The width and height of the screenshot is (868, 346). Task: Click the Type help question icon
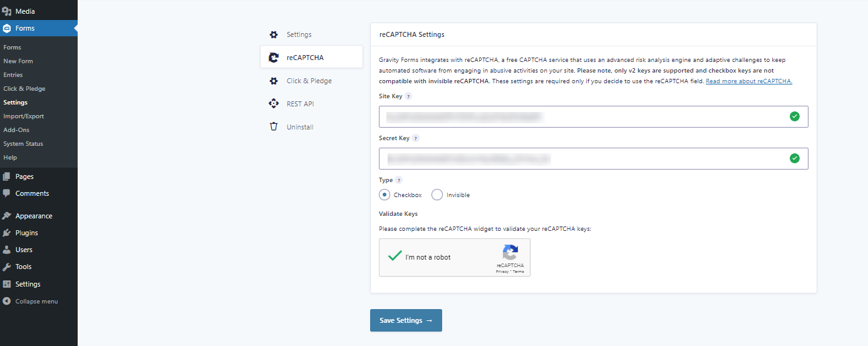(399, 180)
